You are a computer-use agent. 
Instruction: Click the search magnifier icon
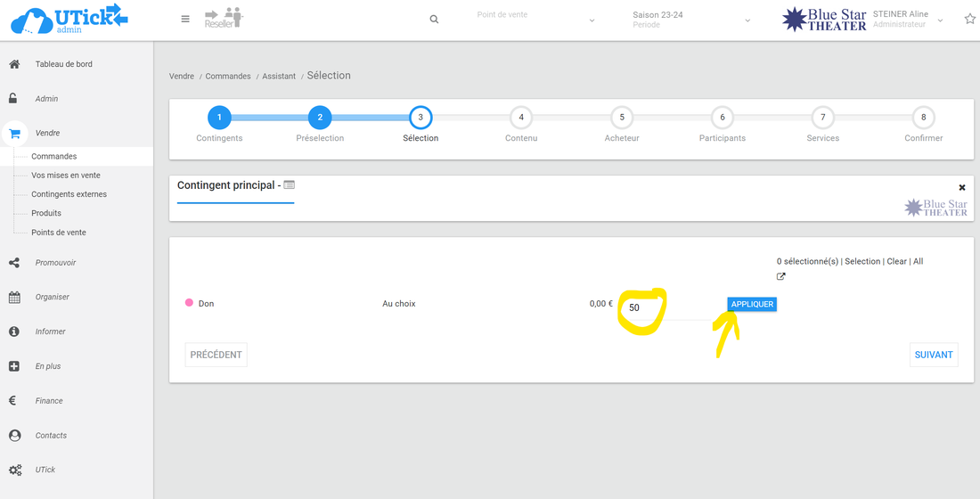pyautogui.click(x=434, y=19)
